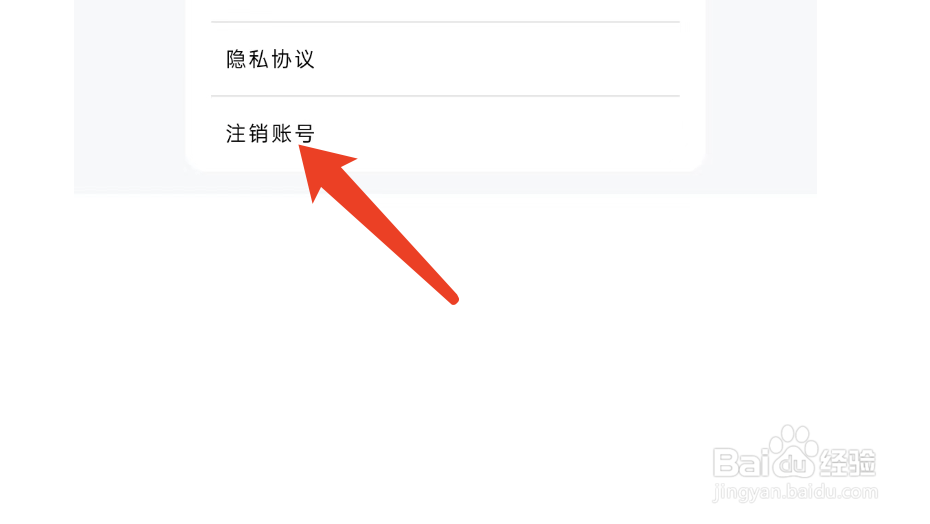
Task: Tap the partially visible row above 隐私协议
Action: pos(445,9)
